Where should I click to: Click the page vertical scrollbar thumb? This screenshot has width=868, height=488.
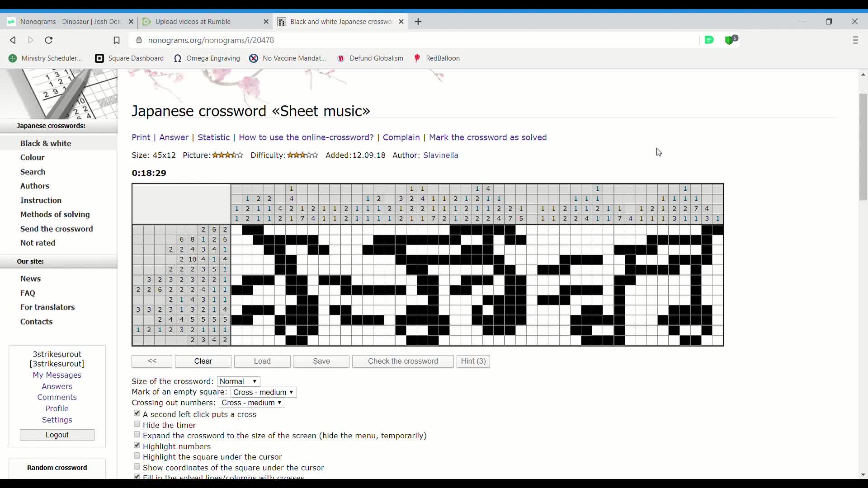(x=863, y=147)
